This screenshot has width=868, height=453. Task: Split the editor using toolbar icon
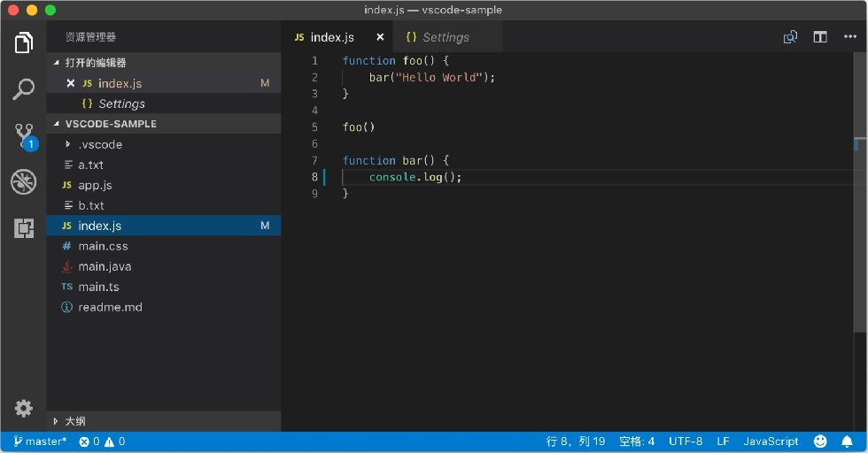tap(820, 37)
